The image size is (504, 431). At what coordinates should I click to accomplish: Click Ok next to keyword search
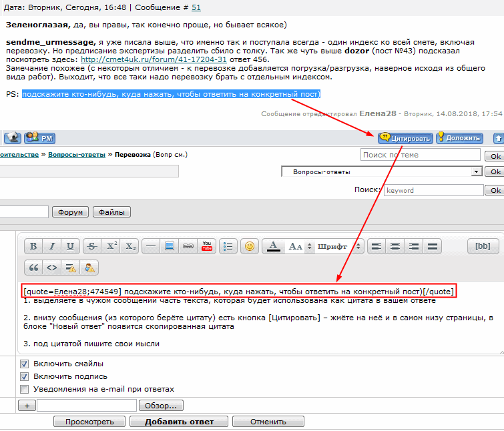pos(495,190)
